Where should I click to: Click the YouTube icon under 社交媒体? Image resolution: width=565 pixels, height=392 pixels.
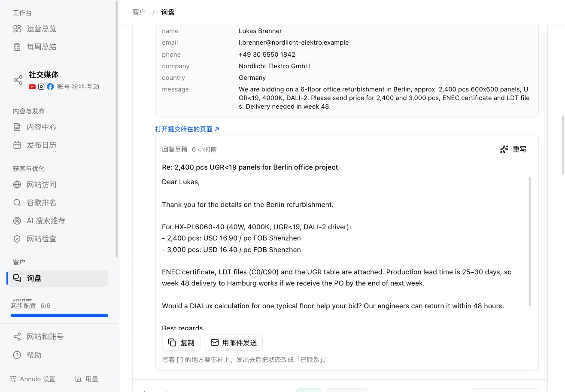(x=32, y=87)
